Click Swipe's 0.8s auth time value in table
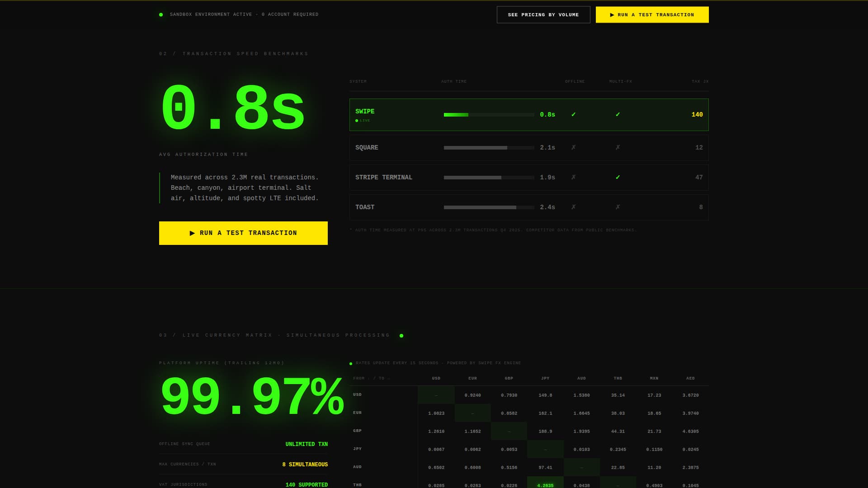Image resolution: width=868 pixels, height=488 pixels. 547,115
